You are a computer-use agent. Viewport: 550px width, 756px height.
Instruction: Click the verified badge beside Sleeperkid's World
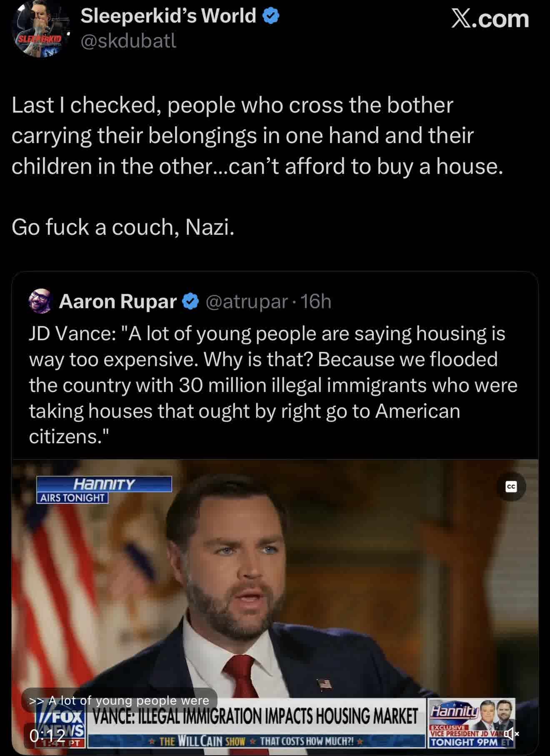coord(270,16)
